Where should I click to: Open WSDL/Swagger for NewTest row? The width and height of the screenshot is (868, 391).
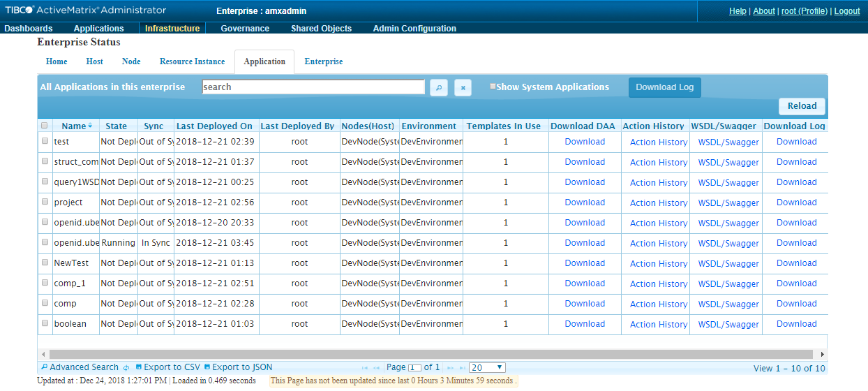[x=728, y=264]
